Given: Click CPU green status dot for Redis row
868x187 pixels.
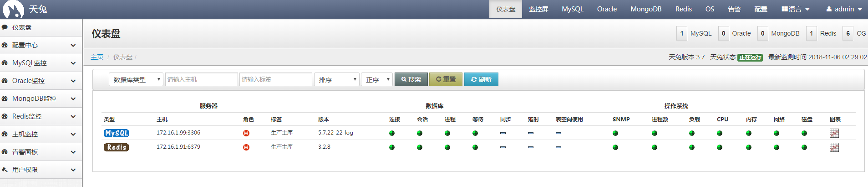Looking at the screenshot, I should (720, 147).
